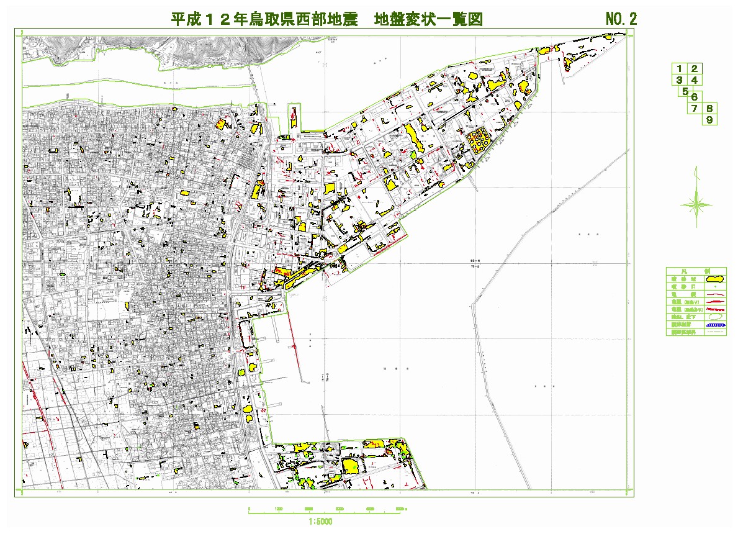Click the NO.2 sheet number label
The width and height of the screenshot is (756, 534).
[x=621, y=19]
